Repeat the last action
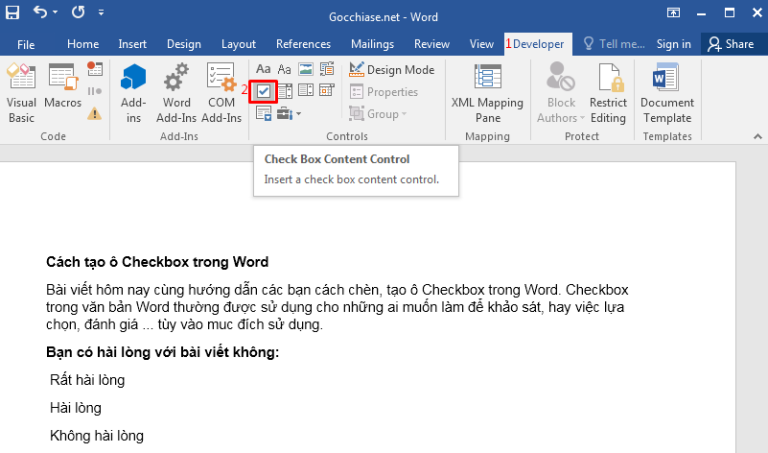 coord(78,12)
